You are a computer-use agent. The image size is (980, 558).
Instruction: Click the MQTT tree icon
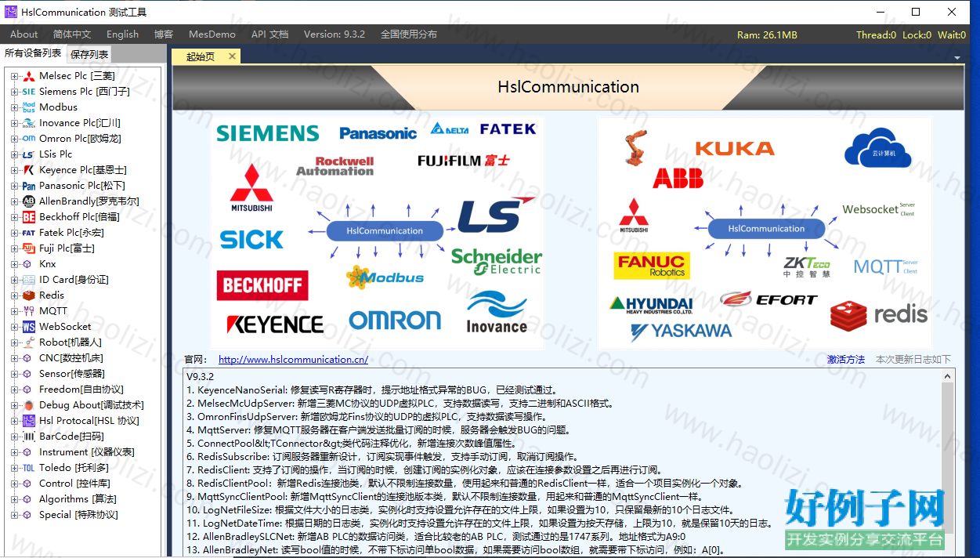(x=28, y=311)
